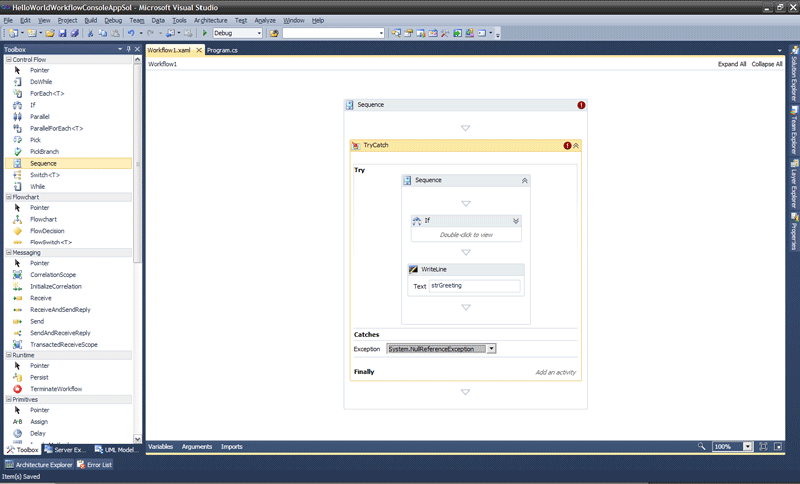Toggle the overview map icon
This screenshot has height=484, width=800.
point(778,446)
